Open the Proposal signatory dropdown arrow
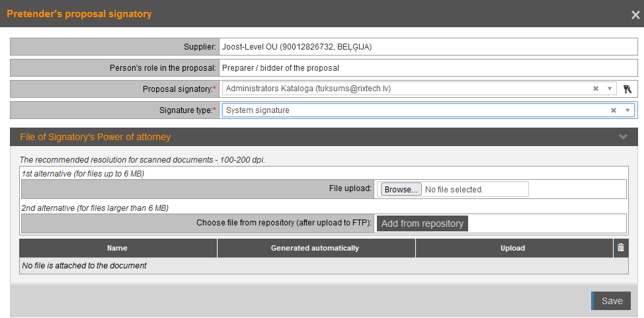The image size is (644, 318). (x=609, y=89)
